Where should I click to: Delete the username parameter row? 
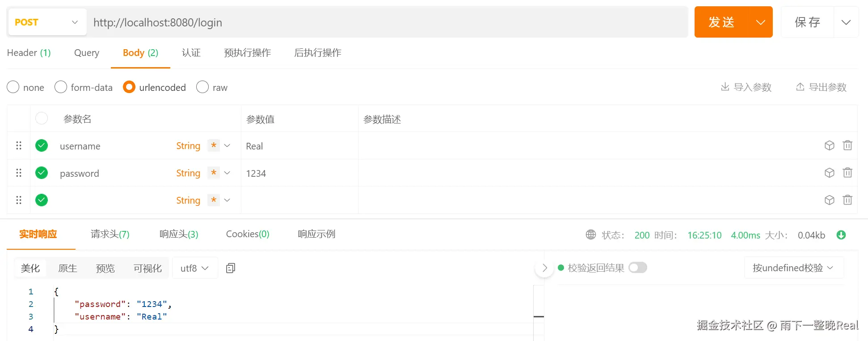click(x=847, y=145)
